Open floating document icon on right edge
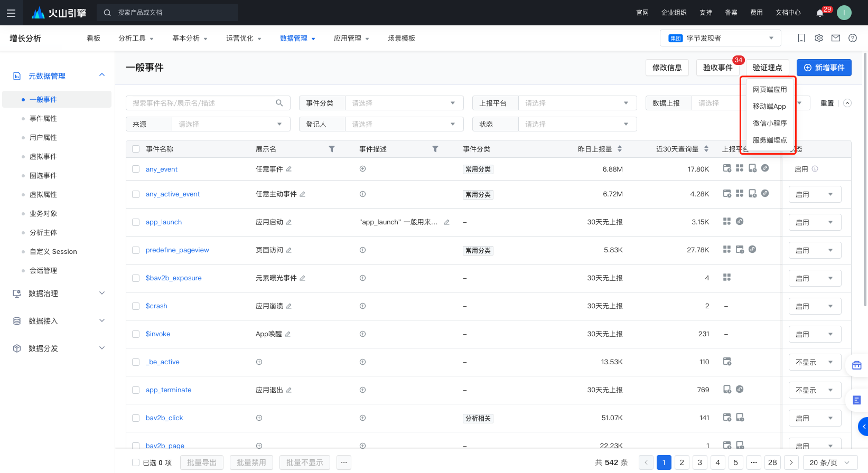This screenshot has width=868, height=473. tap(857, 400)
